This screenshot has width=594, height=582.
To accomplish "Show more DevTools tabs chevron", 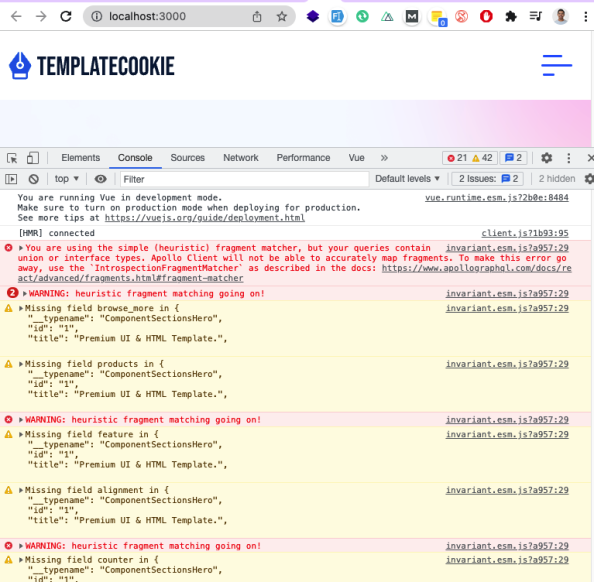I will tap(384, 158).
